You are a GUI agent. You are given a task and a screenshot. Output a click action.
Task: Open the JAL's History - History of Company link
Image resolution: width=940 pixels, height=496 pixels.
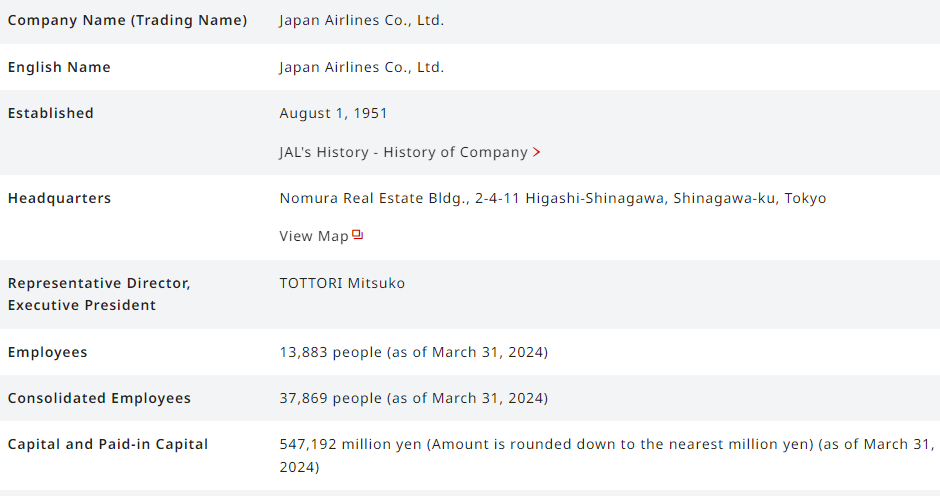pyautogui.click(x=403, y=153)
